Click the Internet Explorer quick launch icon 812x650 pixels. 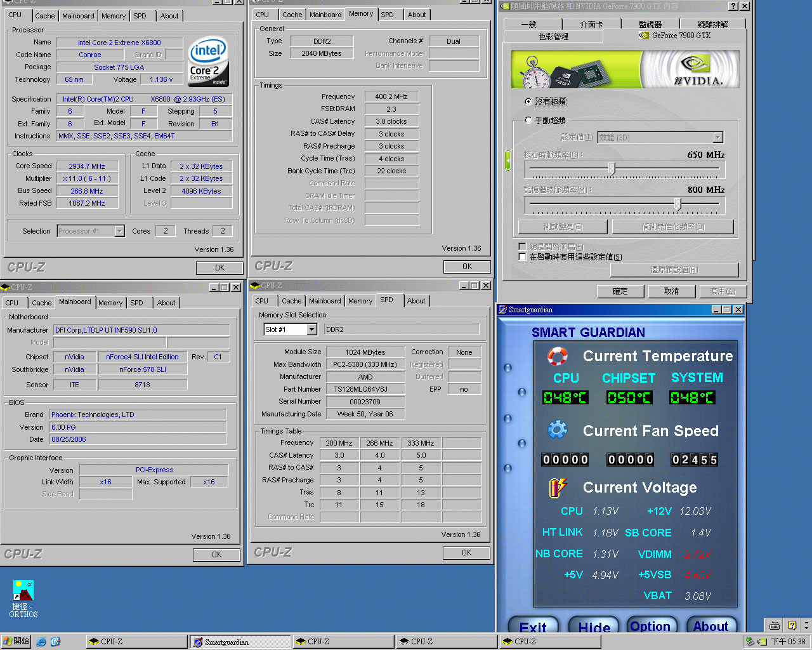(x=41, y=642)
